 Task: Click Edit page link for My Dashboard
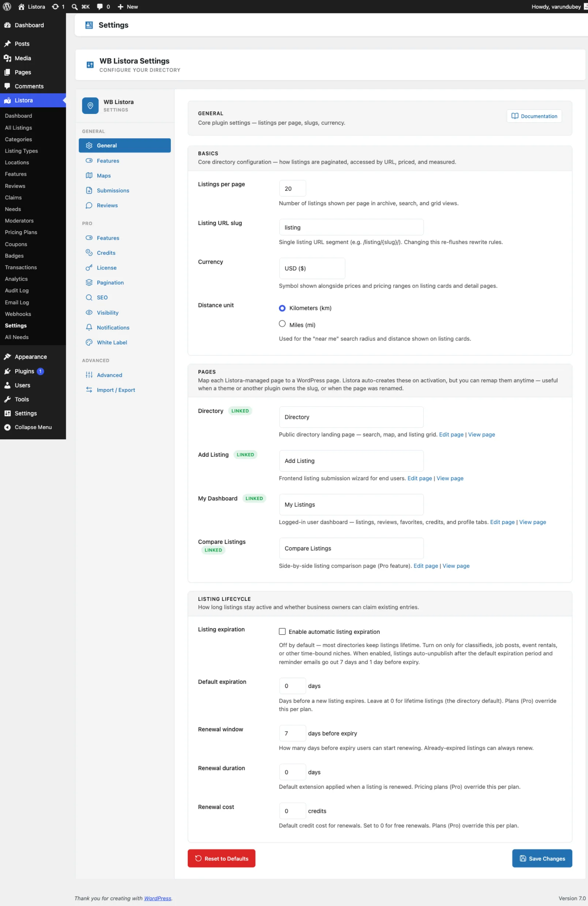(x=502, y=522)
